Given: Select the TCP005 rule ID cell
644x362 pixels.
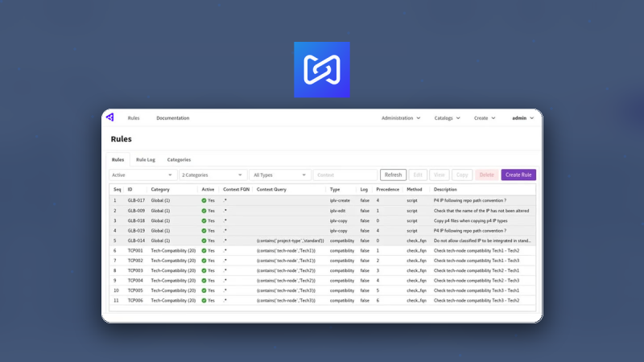Looking at the screenshot, I should pos(135,290).
